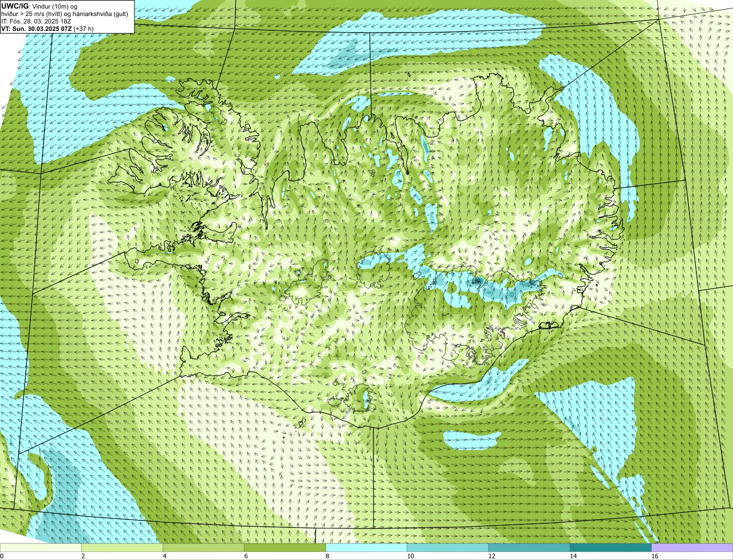733x560 pixels.
Task: Click the 12–14 m/s teal legend swatch
Action: tap(529, 548)
